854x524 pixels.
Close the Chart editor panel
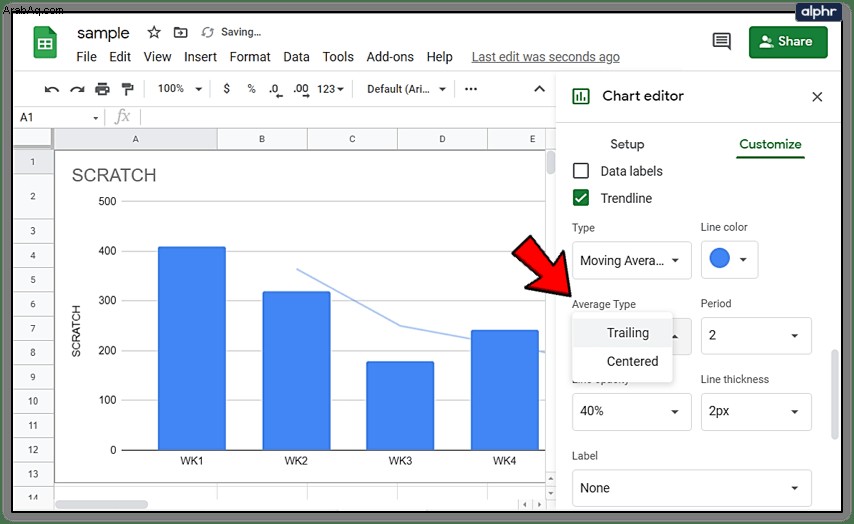point(817,97)
